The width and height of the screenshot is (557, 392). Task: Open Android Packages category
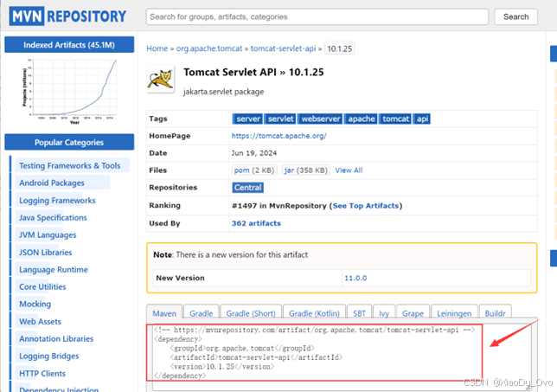click(x=52, y=183)
